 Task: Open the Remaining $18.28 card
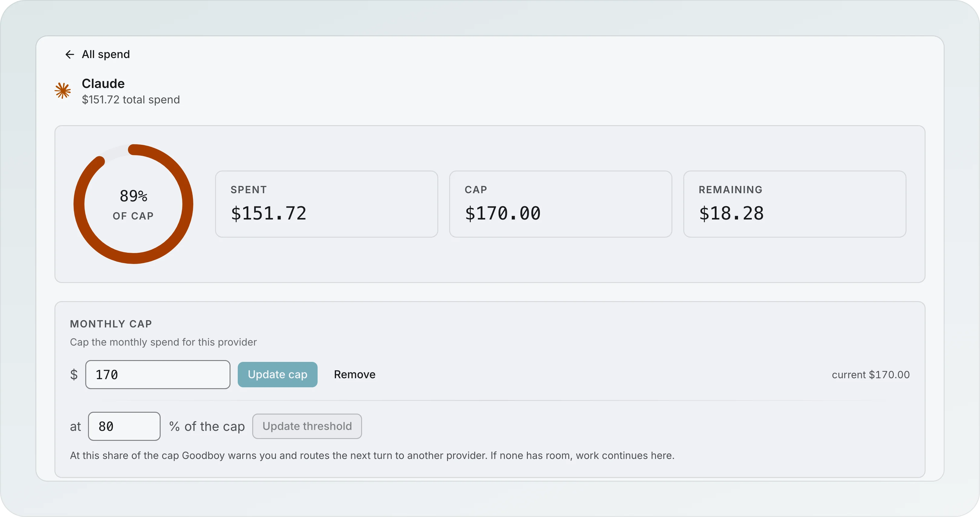[794, 204]
